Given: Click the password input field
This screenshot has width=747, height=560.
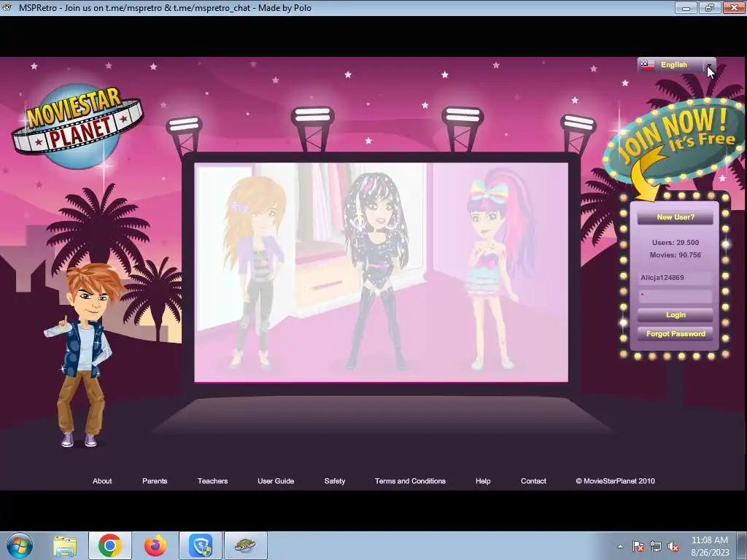Looking at the screenshot, I should 675,296.
